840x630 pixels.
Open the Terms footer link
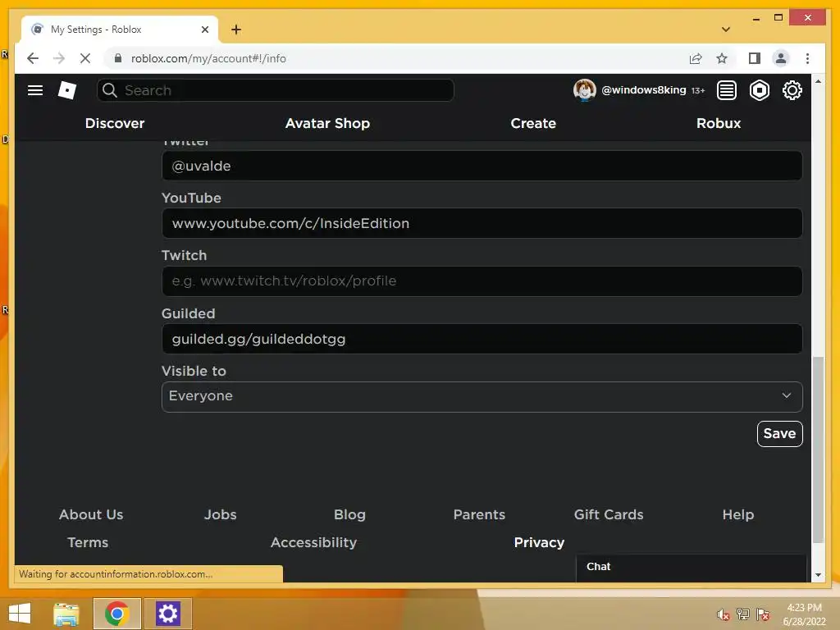pyautogui.click(x=88, y=542)
